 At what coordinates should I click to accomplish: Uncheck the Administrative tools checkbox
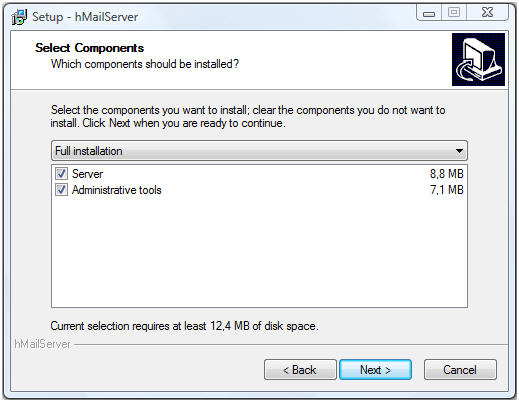61,190
